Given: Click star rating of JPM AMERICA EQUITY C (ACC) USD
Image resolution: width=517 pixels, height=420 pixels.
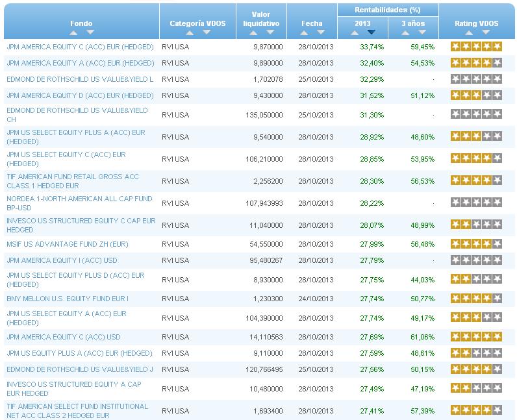Looking at the screenshot, I should 476,338.
